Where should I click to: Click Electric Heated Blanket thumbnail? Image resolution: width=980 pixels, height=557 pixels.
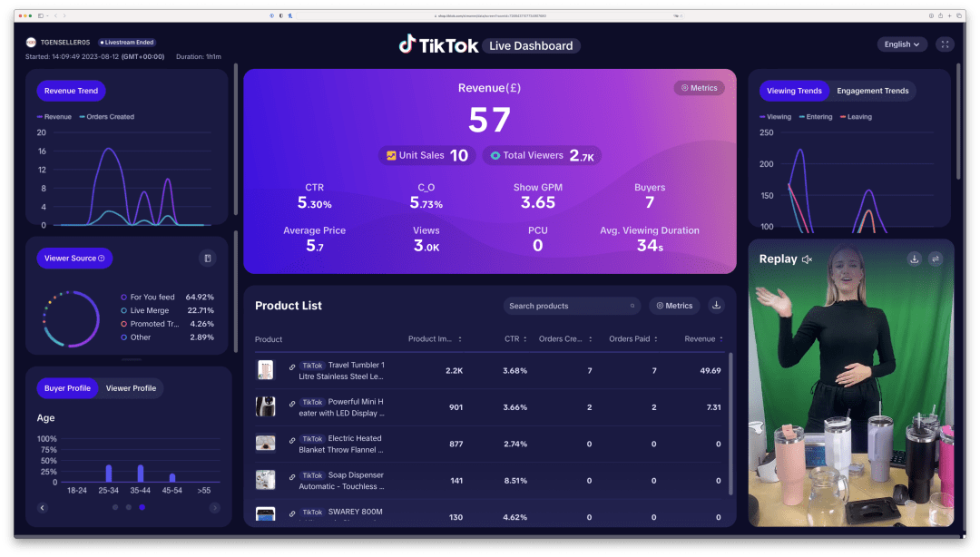point(266,444)
